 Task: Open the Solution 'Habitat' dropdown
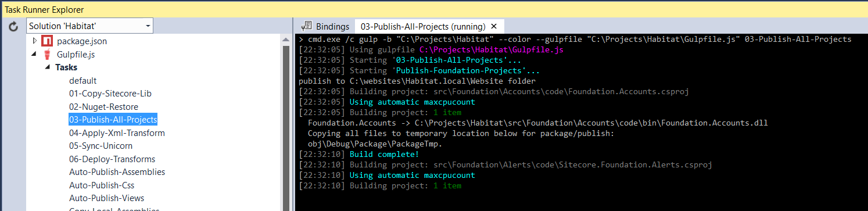pyautogui.click(x=90, y=26)
